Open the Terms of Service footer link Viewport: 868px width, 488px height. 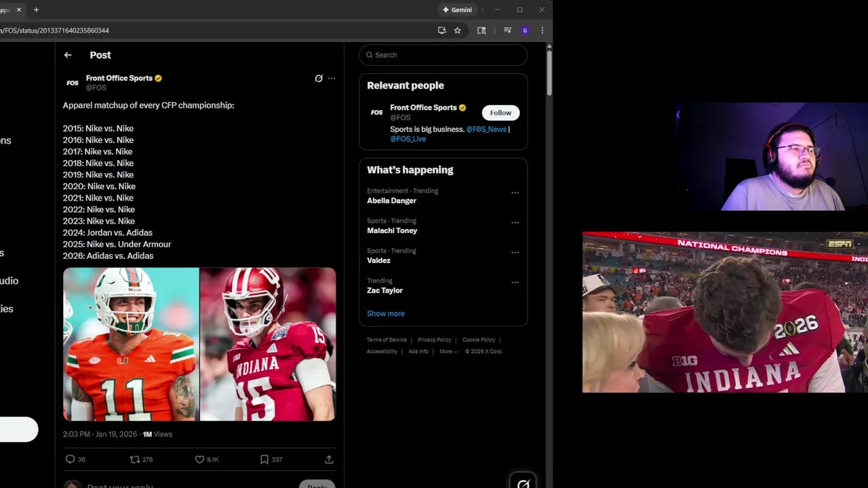click(387, 340)
